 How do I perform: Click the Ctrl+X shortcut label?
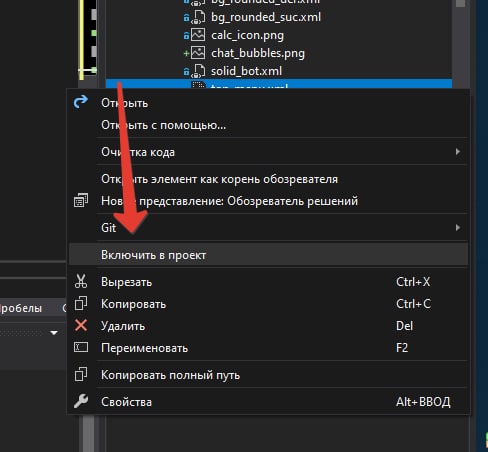[x=413, y=282]
